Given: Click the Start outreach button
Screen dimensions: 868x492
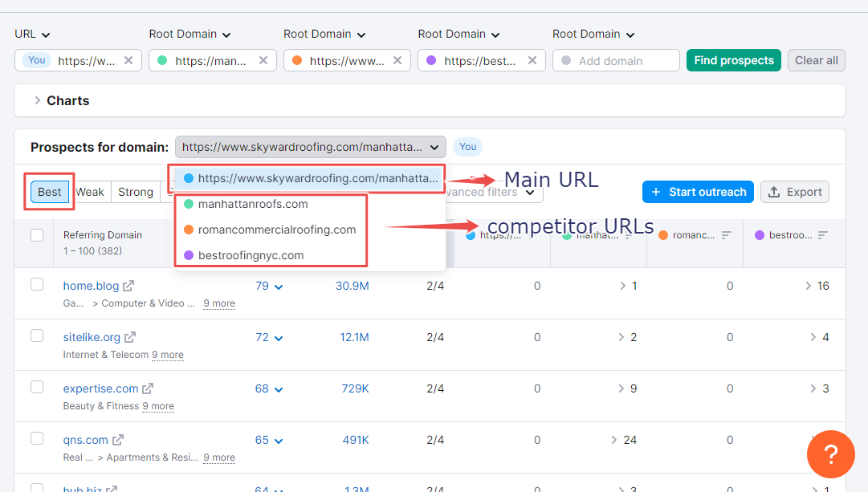Looking at the screenshot, I should pos(698,192).
